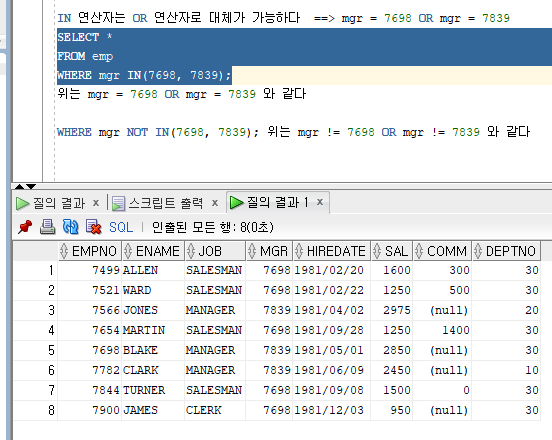Select row number 1 header
This screenshot has height=440, width=552.
[x=36, y=270]
